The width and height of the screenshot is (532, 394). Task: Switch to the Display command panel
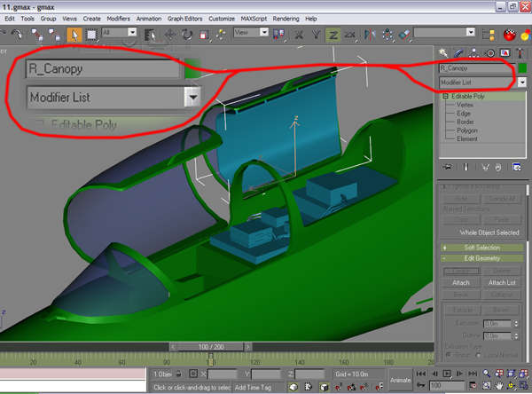coord(505,52)
